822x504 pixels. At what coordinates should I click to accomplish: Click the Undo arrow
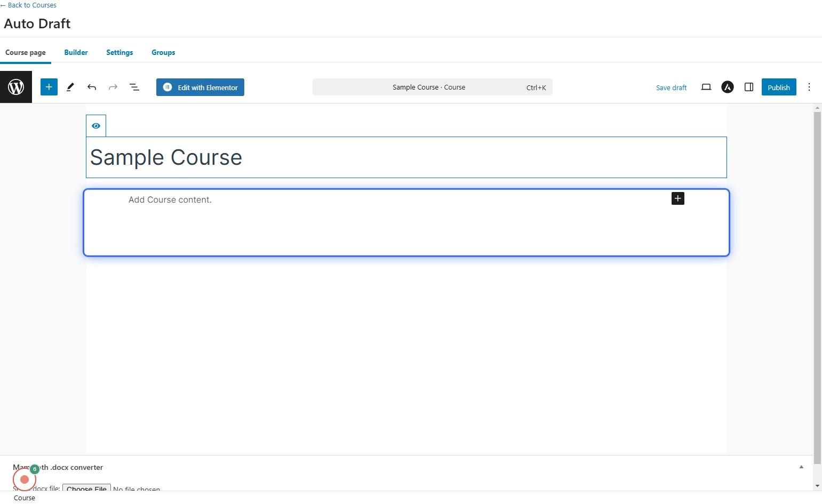(x=92, y=87)
